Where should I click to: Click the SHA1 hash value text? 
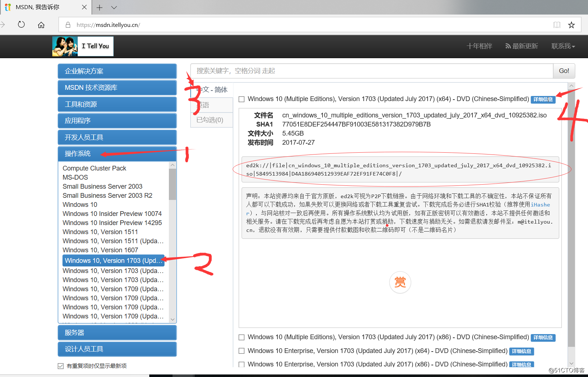pos(356,124)
